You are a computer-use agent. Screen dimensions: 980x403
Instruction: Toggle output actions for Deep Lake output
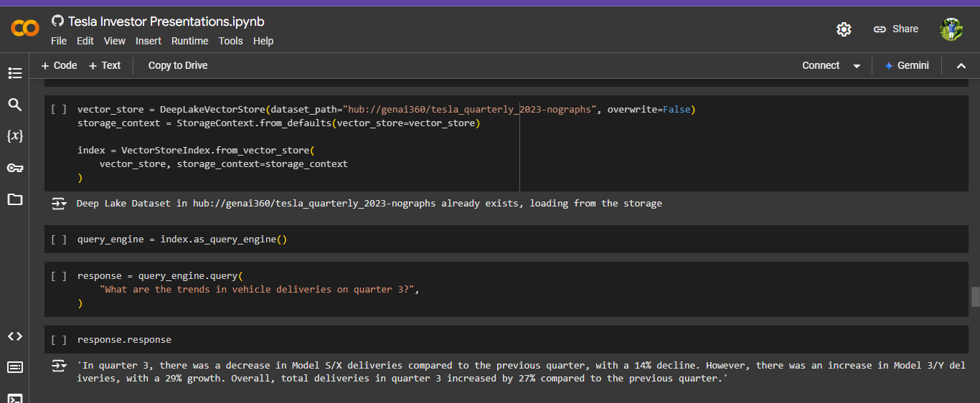[59, 204]
